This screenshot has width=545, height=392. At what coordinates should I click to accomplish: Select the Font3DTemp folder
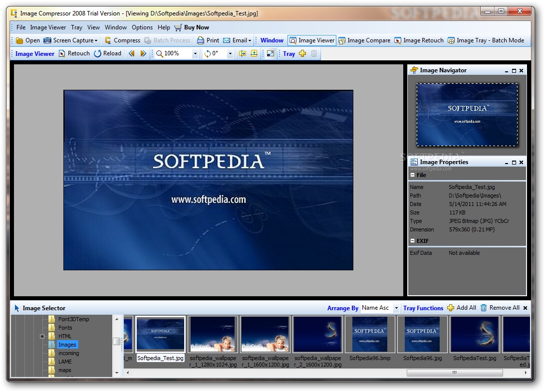74,319
